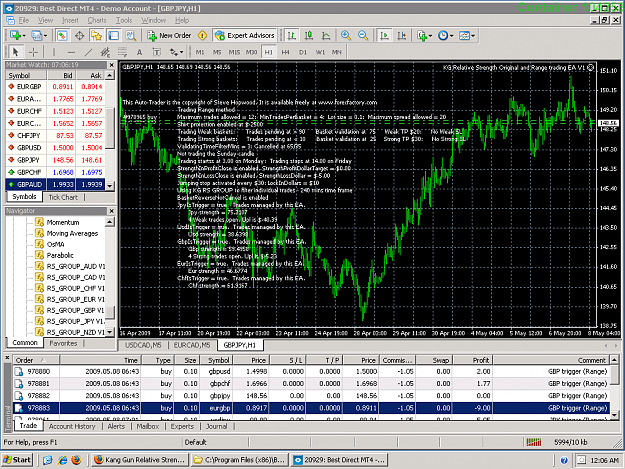This screenshot has height=469, width=625.
Task: Open the MetaEditor icon
Action: coord(202,35)
